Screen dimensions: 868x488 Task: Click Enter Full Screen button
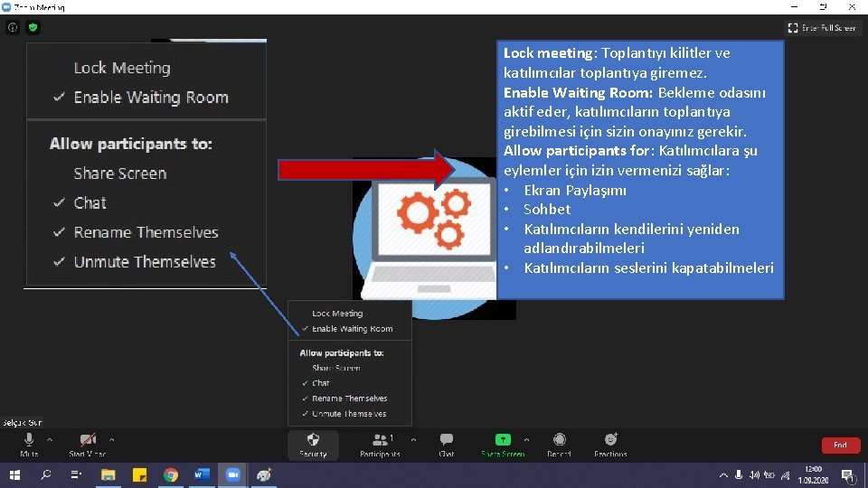pos(822,28)
